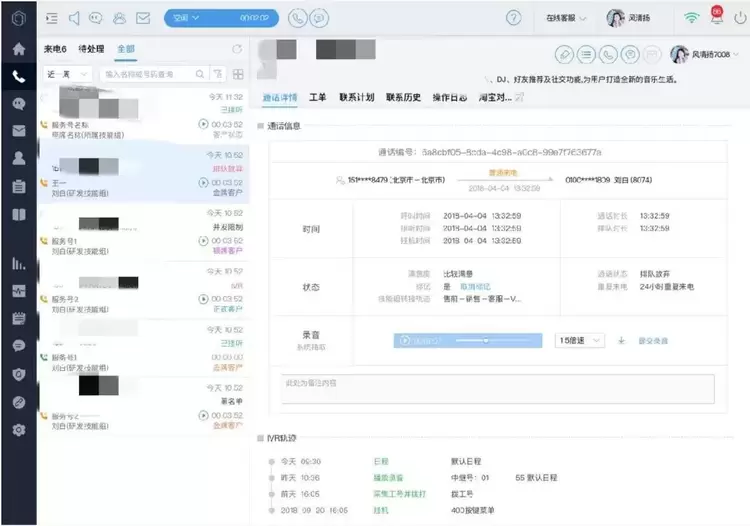The width and height of the screenshot is (750, 526).
Task: Open the 1.5倍速 playback speed dropdown
Action: click(x=581, y=341)
